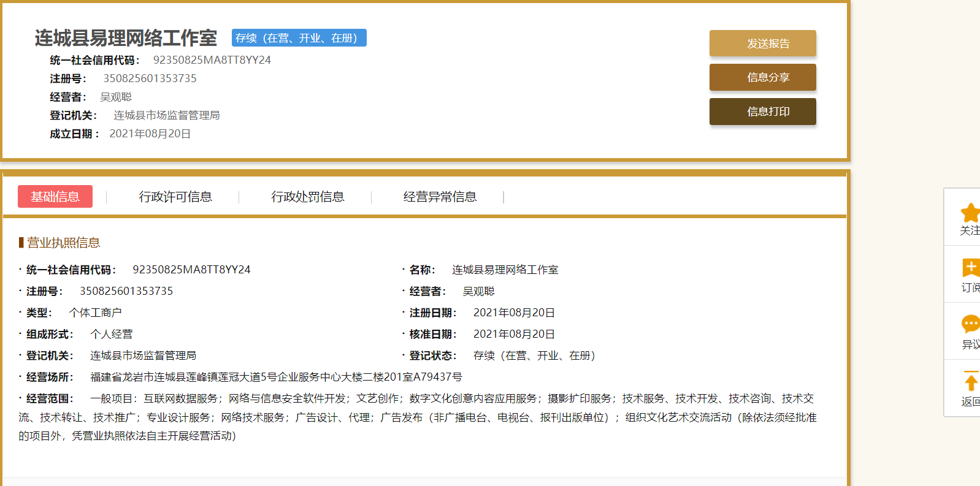Select the 基础信息 tab
The width and height of the screenshot is (980, 486).
pos(55,196)
